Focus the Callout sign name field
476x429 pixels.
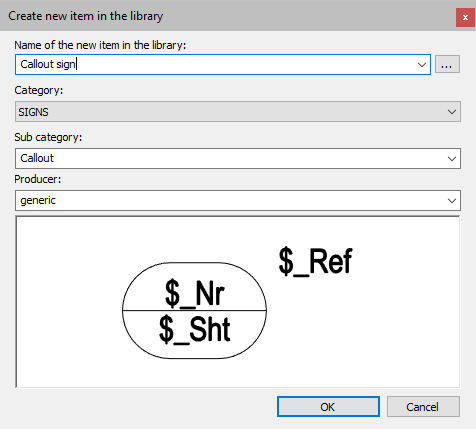[215, 64]
